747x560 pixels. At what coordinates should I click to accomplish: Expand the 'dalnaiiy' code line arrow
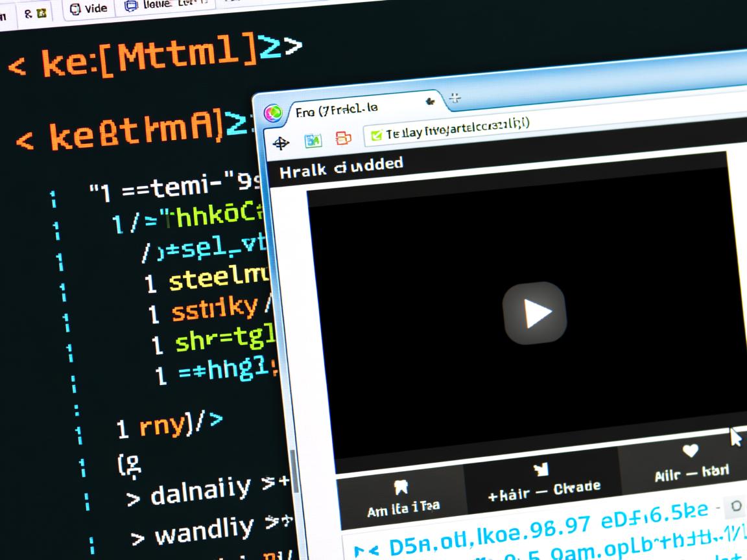[x=133, y=498]
